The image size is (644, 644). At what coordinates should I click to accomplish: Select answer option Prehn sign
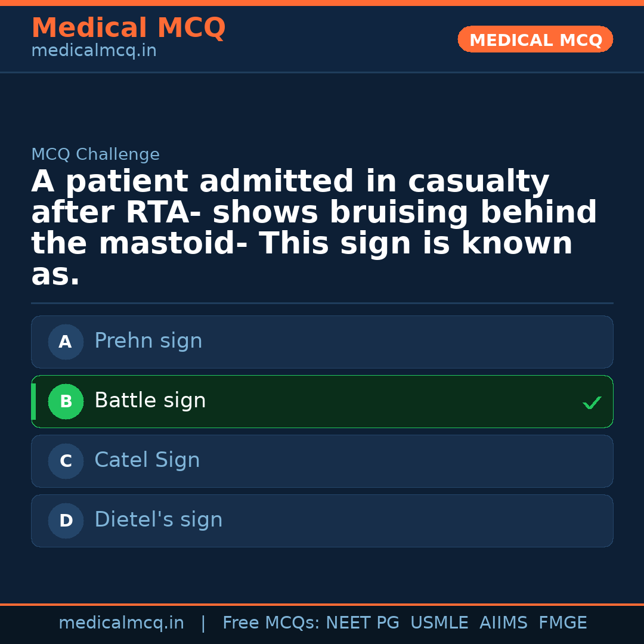[322, 342]
